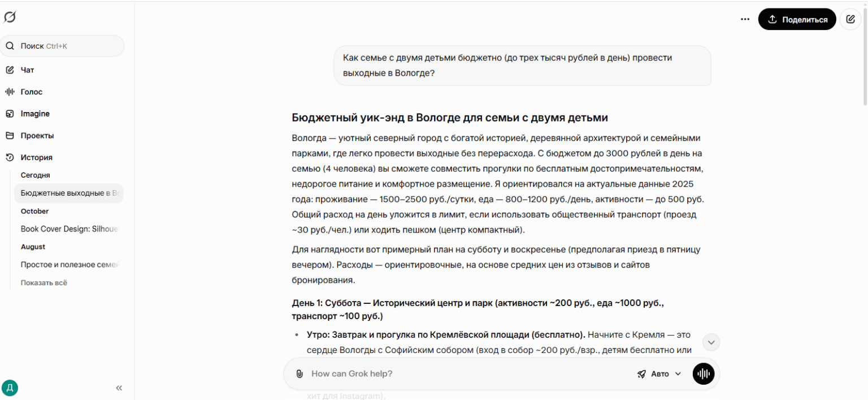Click the День 1: Суббота heading
The image size is (868, 400).
coord(478,309)
